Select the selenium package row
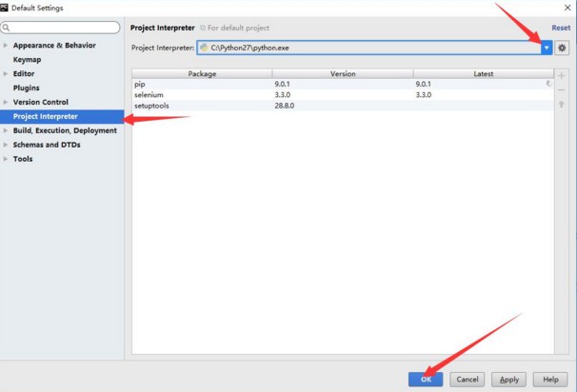Viewport: 577px width, 392px height. 343,95
